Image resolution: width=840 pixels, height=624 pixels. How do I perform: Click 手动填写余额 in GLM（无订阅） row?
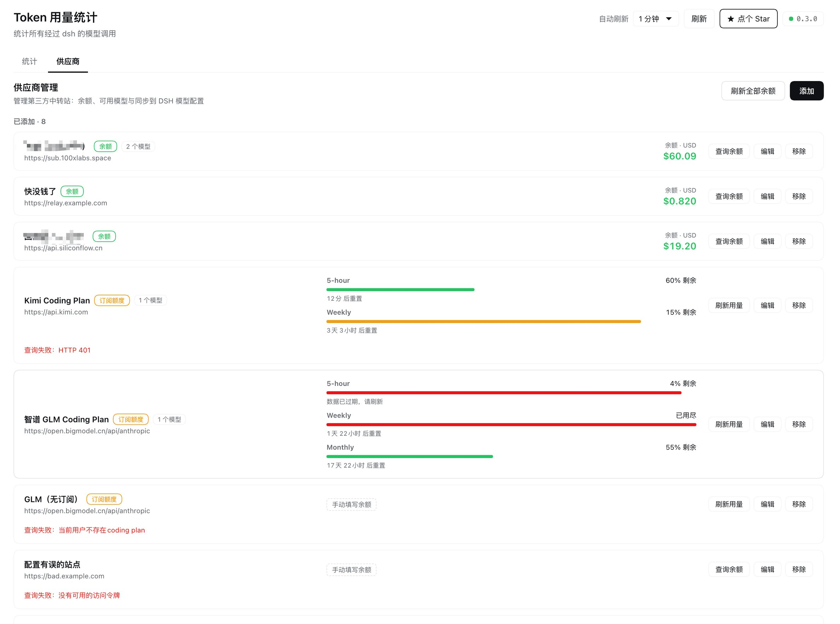click(x=351, y=504)
